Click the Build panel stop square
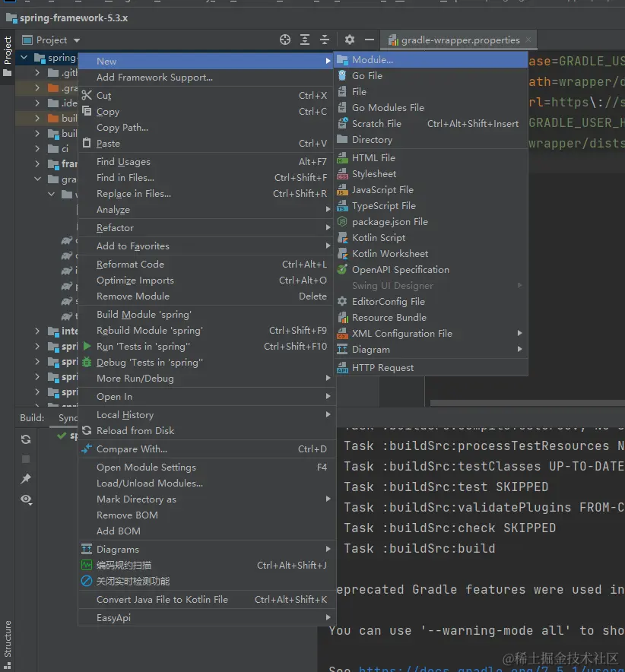Screen dimensions: 625x672 click(x=26, y=459)
